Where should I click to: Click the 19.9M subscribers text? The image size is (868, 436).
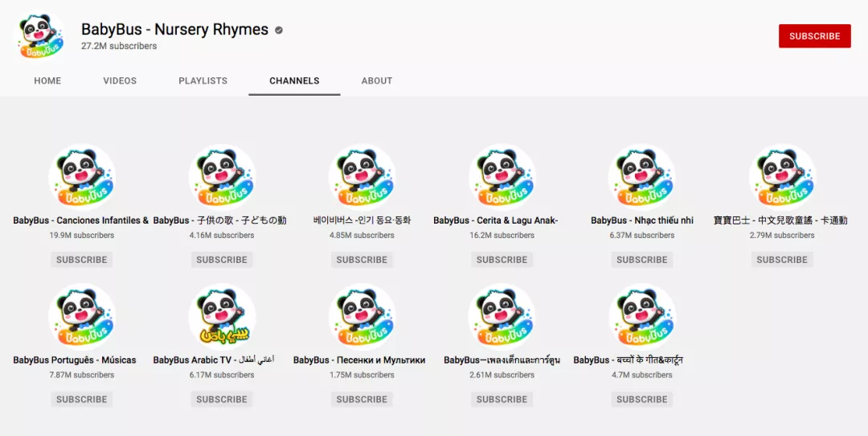coord(82,235)
